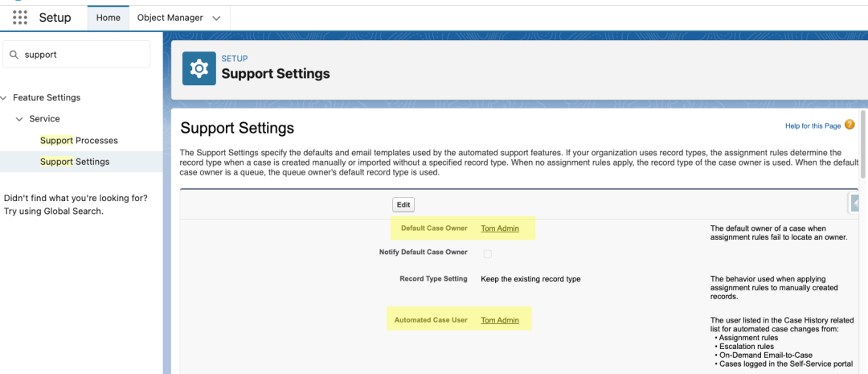Click the Setup gear icon in header

pos(198,70)
